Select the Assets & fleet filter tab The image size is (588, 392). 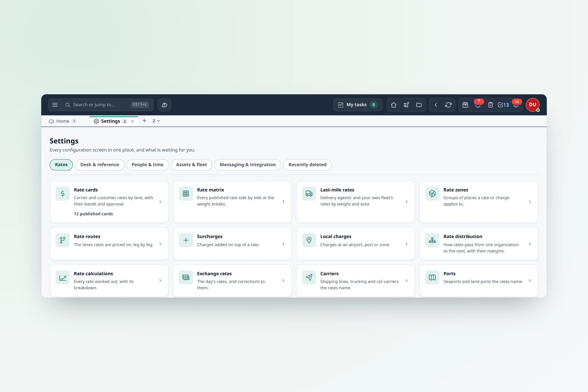click(x=192, y=165)
